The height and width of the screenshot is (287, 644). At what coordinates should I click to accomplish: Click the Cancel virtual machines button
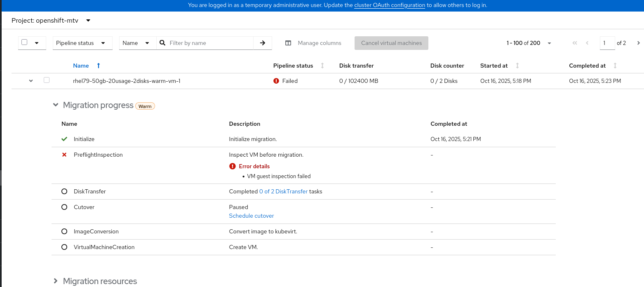point(391,43)
